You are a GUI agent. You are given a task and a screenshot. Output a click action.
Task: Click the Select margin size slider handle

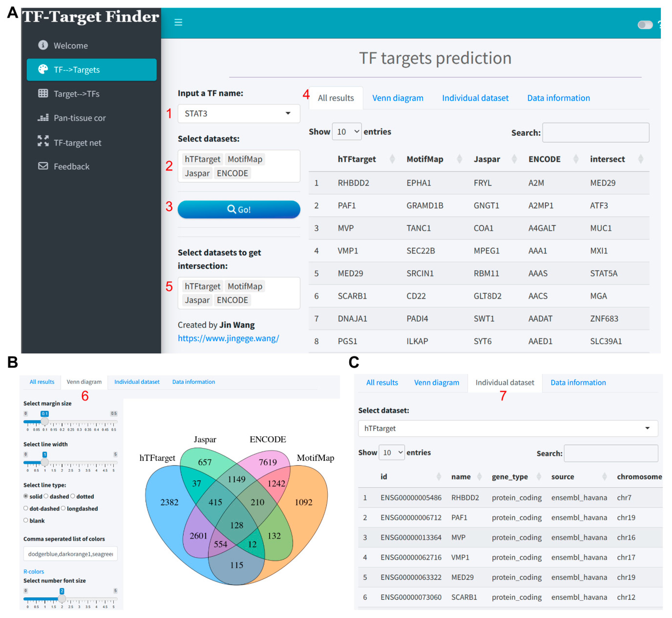[44, 421]
